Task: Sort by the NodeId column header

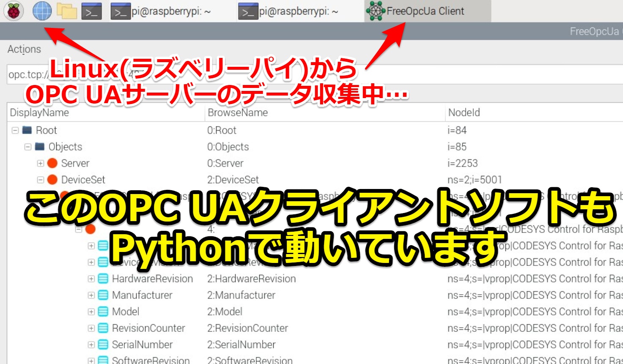Action: pos(464,112)
